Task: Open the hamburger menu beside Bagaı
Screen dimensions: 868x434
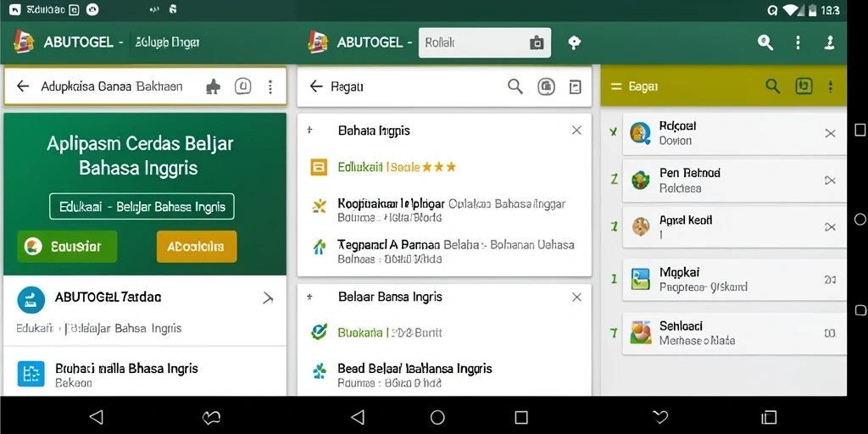Action: (x=616, y=86)
